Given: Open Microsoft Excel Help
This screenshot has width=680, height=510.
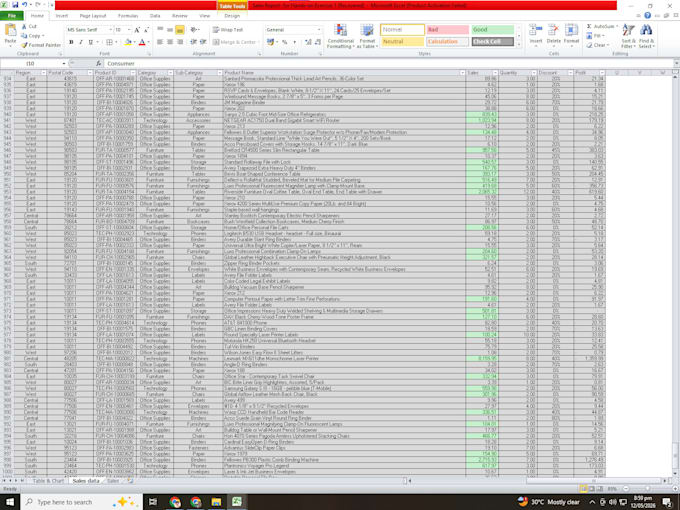Looking at the screenshot, I should (647, 16).
